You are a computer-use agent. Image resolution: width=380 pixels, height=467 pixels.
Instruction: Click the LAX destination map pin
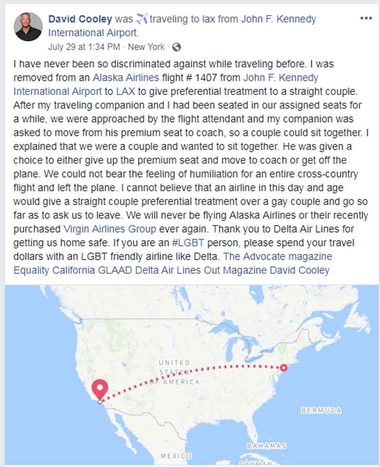point(100,390)
